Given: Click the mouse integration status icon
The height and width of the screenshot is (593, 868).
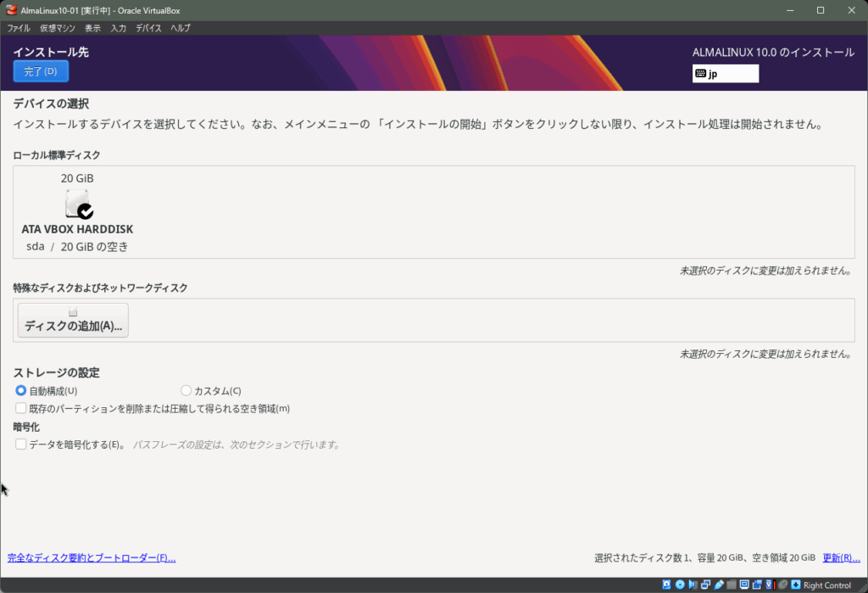Looking at the screenshot, I should (x=782, y=585).
